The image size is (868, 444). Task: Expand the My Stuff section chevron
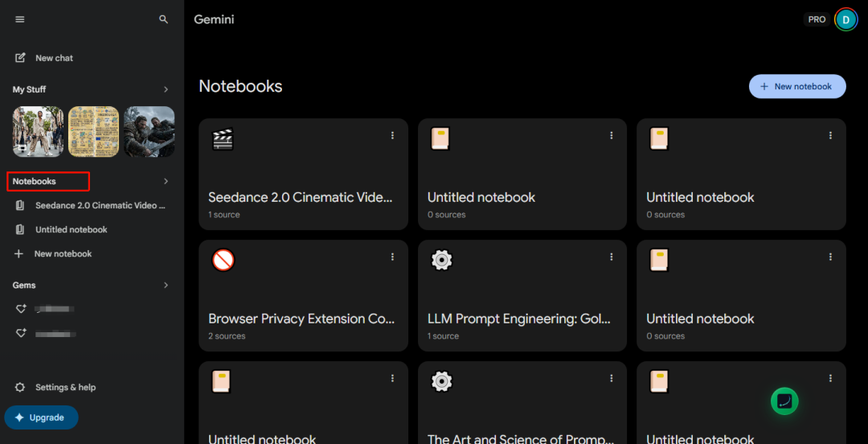click(x=166, y=89)
